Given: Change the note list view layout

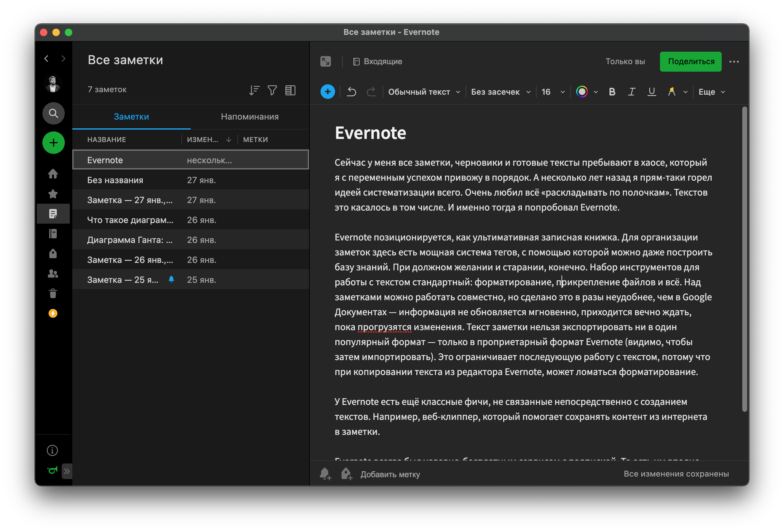Looking at the screenshot, I should (x=290, y=90).
